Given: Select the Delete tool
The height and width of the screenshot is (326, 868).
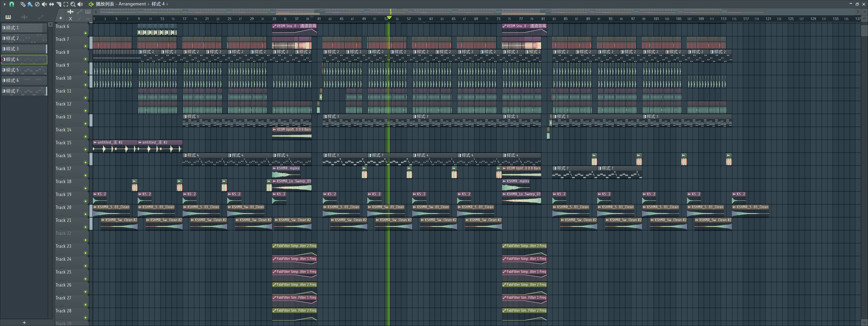Looking at the screenshot, I should coord(37,4).
